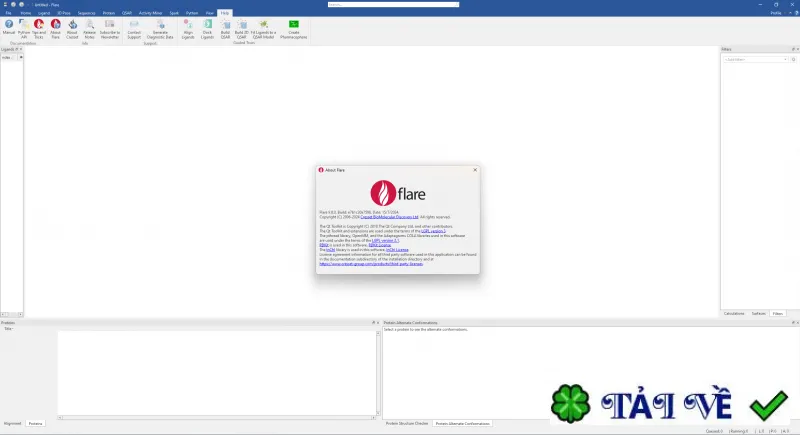Select the Help ribbon tab
800x435 pixels.
[225, 13]
